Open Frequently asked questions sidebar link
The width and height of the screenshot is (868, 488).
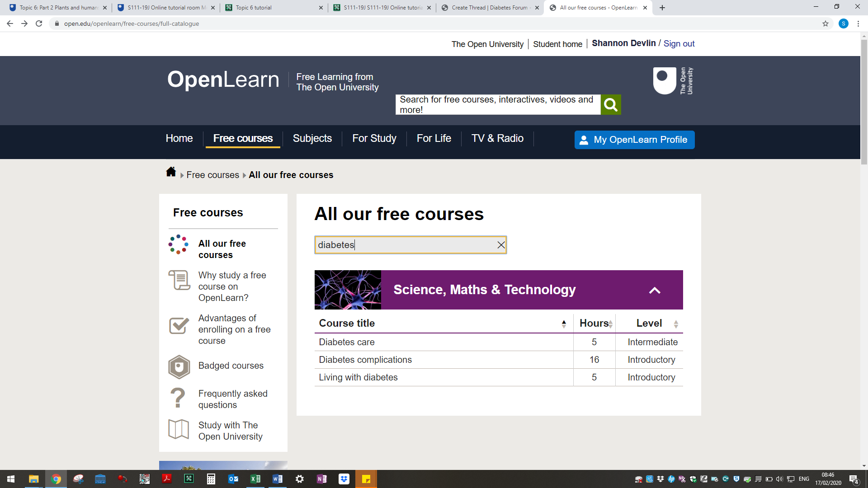point(233,399)
